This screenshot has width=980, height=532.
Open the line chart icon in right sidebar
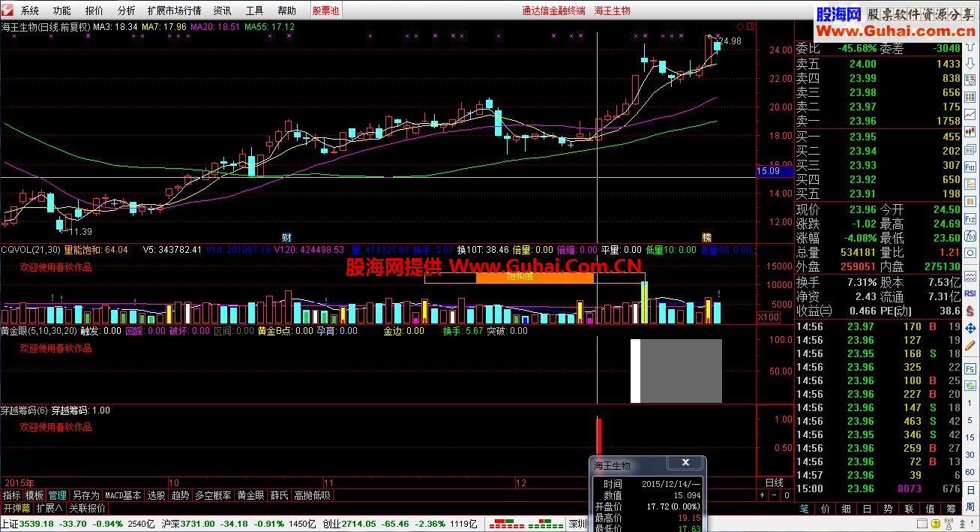(970, 115)
